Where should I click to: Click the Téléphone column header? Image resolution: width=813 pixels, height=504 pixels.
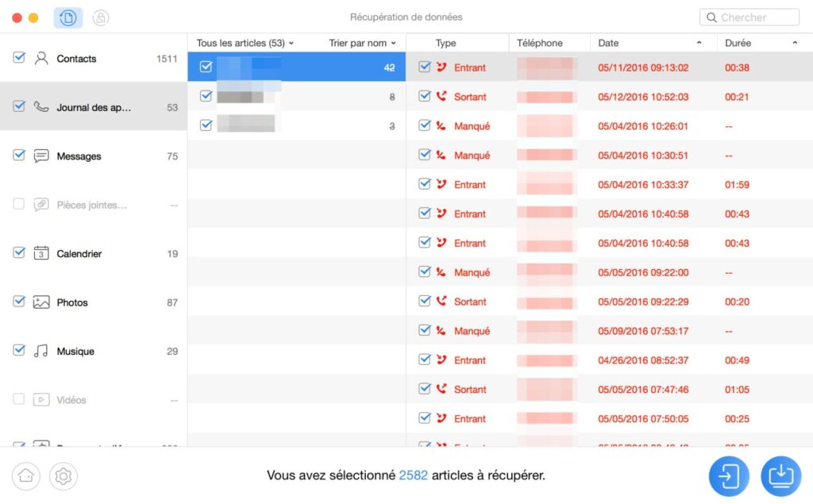click(540, 43)
